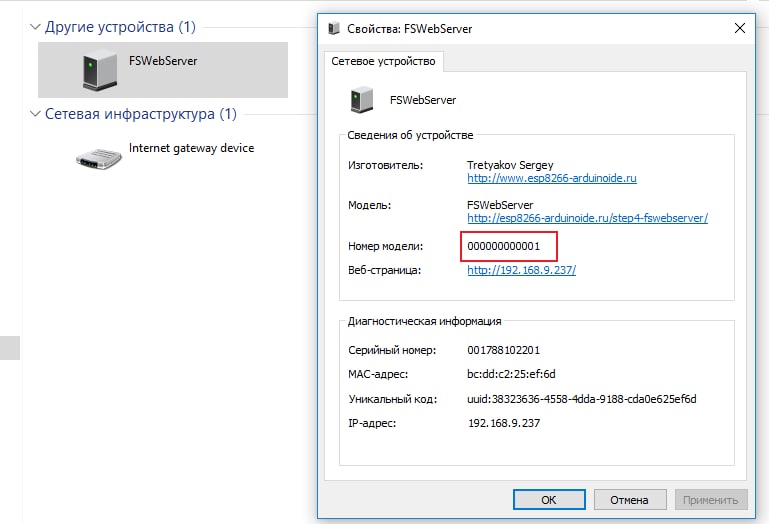Click the uuid unique code value
Image resolution: width=769 pixels, height=524 pixels.
click(x=581, y=399)
